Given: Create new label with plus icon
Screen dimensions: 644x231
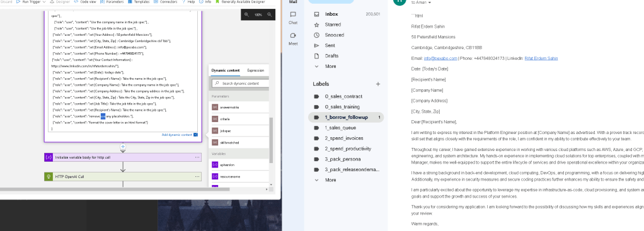Looking at the screenshot, I should click(378, 84).
